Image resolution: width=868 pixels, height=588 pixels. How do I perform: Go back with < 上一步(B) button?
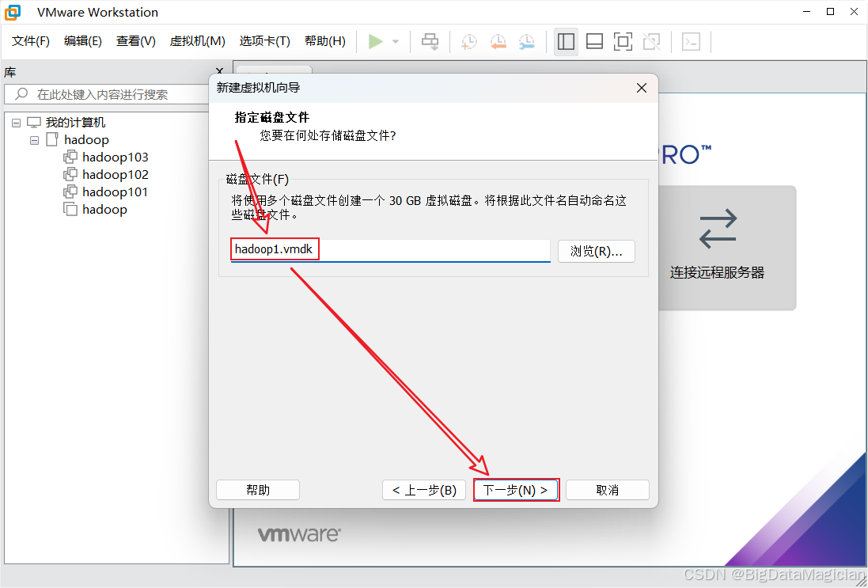424,490
